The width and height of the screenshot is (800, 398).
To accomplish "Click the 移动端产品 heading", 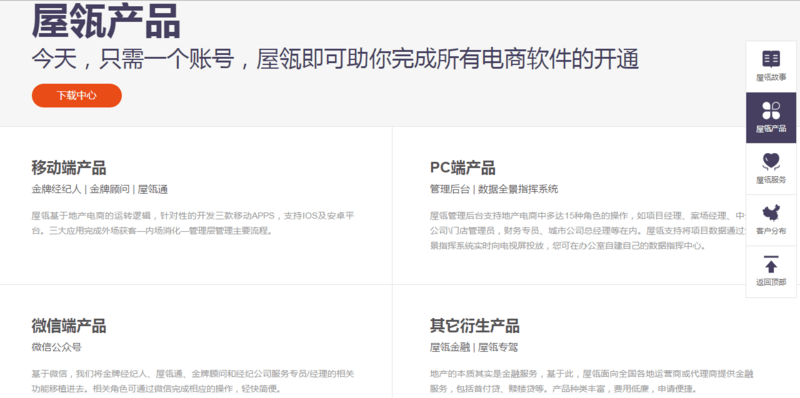I will click(x=69, y=167).
